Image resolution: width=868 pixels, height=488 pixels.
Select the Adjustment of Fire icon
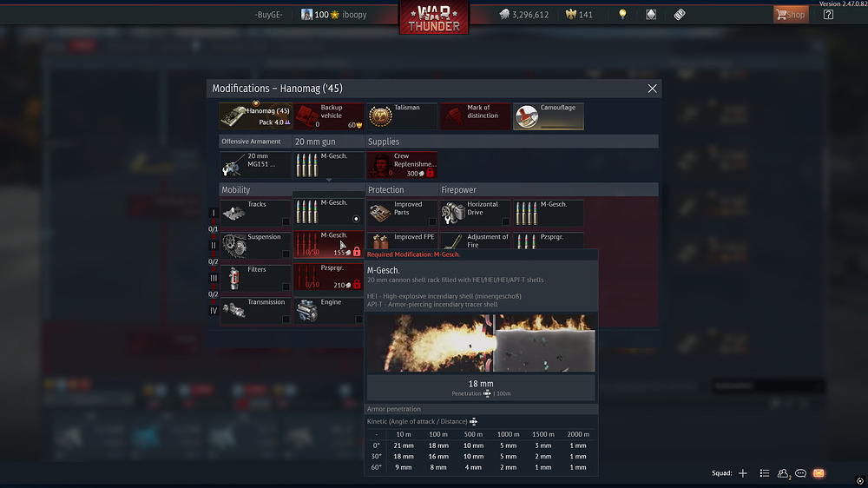pos(453,241)
